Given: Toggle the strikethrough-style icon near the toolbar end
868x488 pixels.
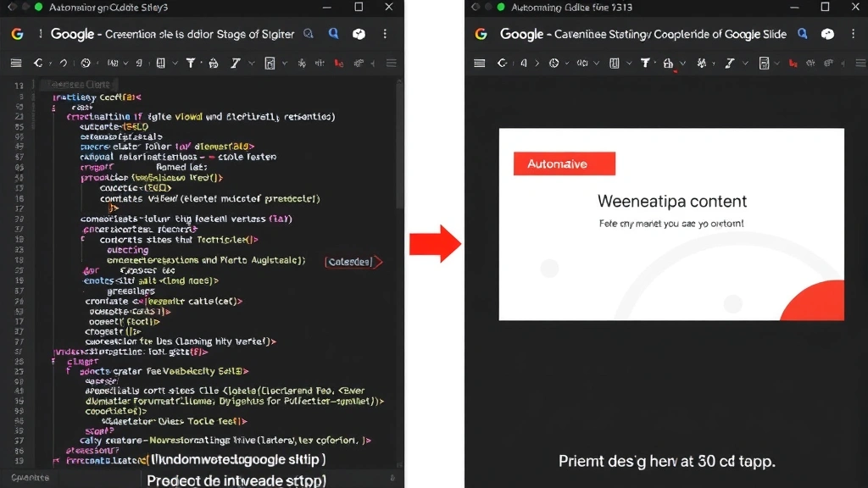Looking at the screenshot, I should click(x=320, y=63).
